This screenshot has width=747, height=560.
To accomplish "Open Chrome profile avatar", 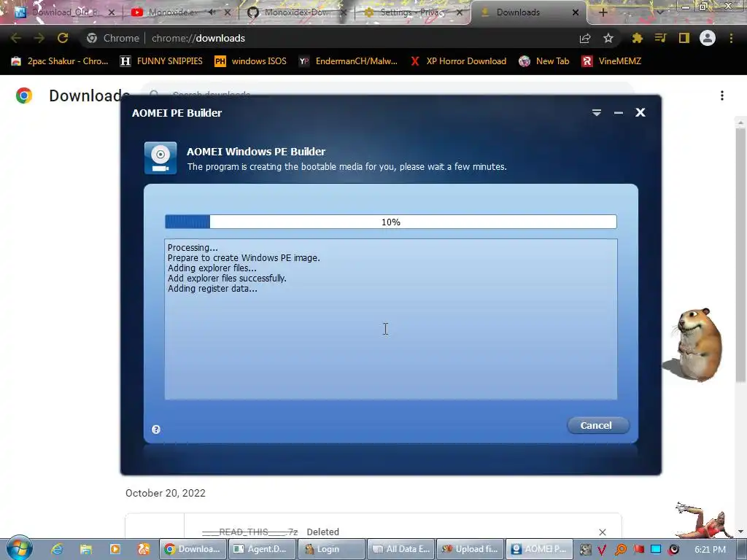I will pos(708,38).
